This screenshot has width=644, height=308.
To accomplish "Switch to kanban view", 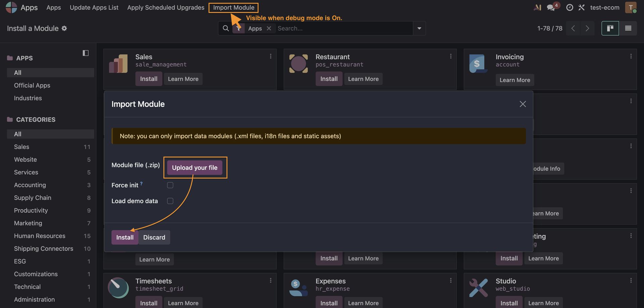I will coord(610,29).
